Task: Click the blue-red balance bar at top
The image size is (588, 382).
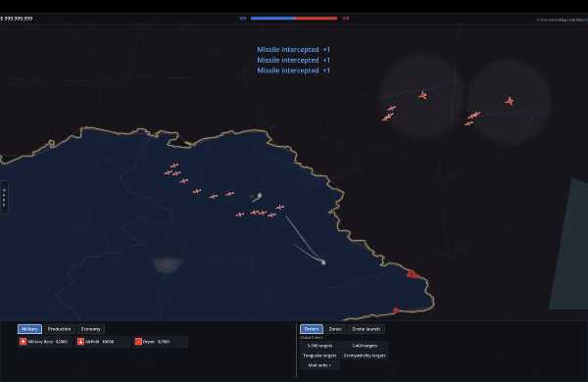Action: click(294, 18)
